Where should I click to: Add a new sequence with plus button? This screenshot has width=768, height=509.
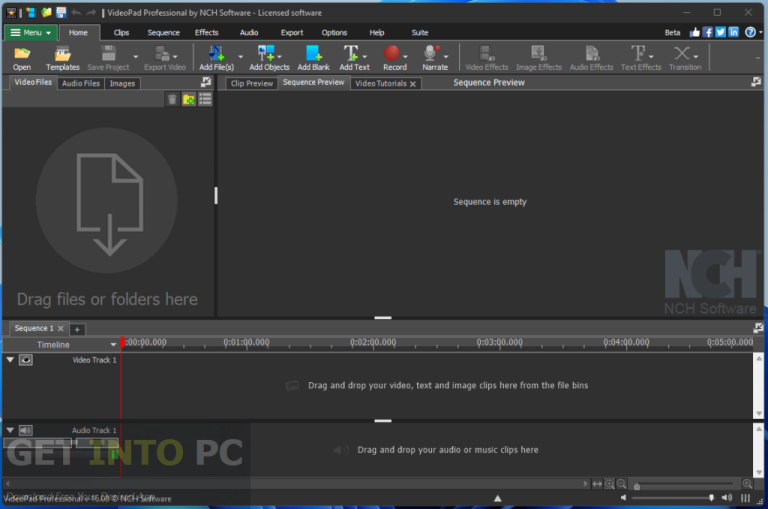click(77, 329)
